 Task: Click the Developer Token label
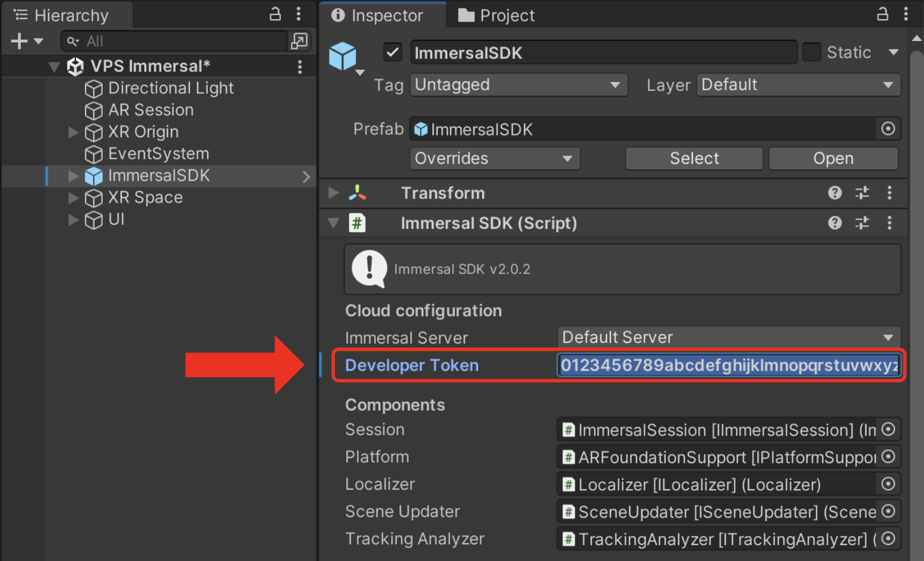(x=412, y=365)
